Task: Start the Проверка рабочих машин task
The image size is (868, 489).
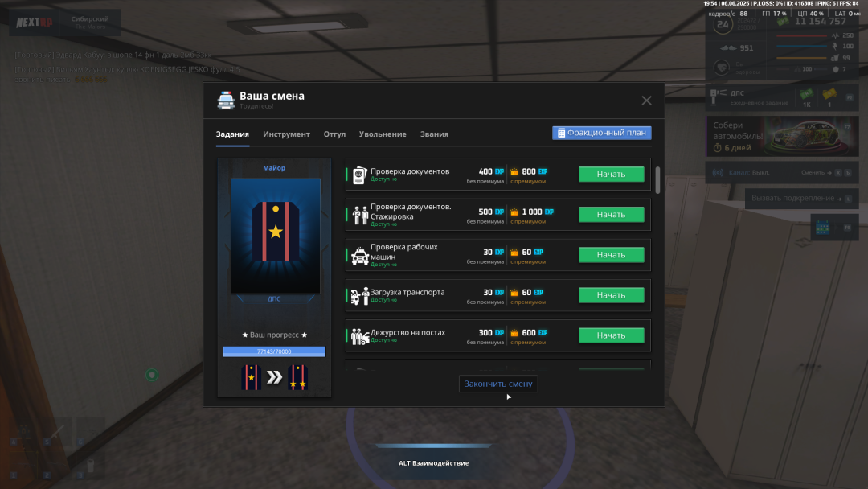Action: [x=611, y=255]
